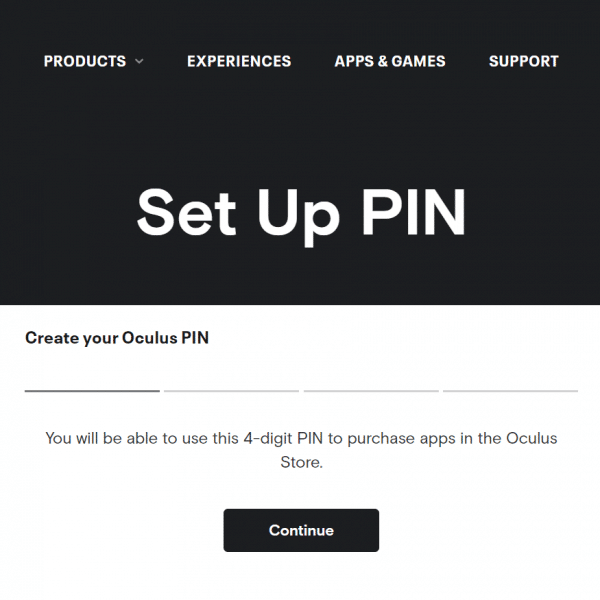Expand the chevron arrow beside PRODUCTS
This screenshot has height=600, width=600.
pyautogui.click(x=139, y=61)
